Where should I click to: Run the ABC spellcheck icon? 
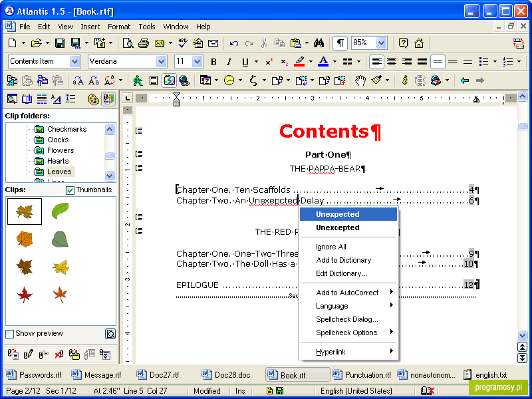click(x=183, y=43)
